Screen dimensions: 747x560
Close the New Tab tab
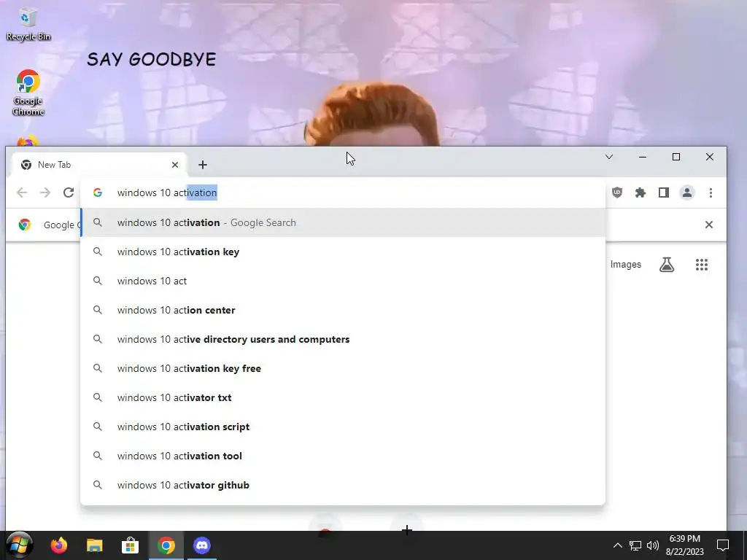click(175, 165)
